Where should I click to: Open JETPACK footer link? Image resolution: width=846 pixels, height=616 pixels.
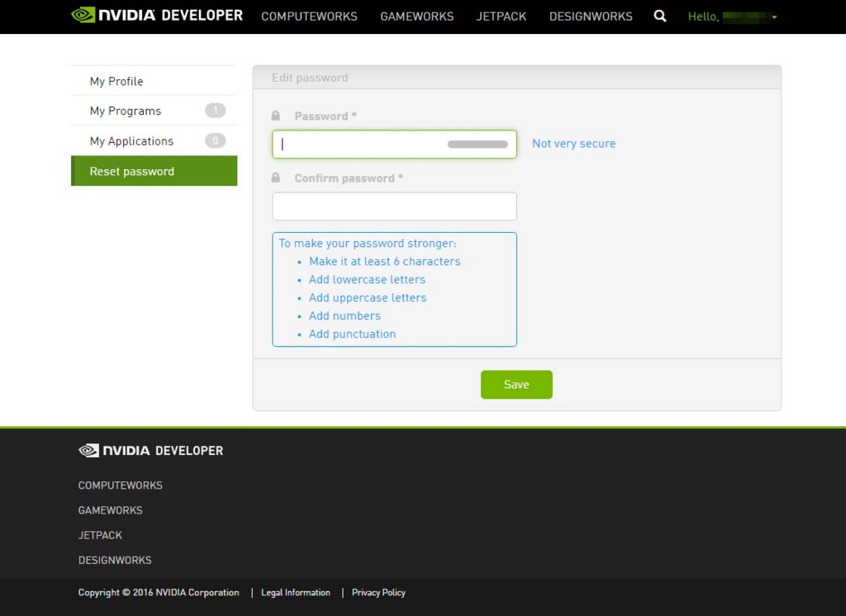click(x=100, y=535)
